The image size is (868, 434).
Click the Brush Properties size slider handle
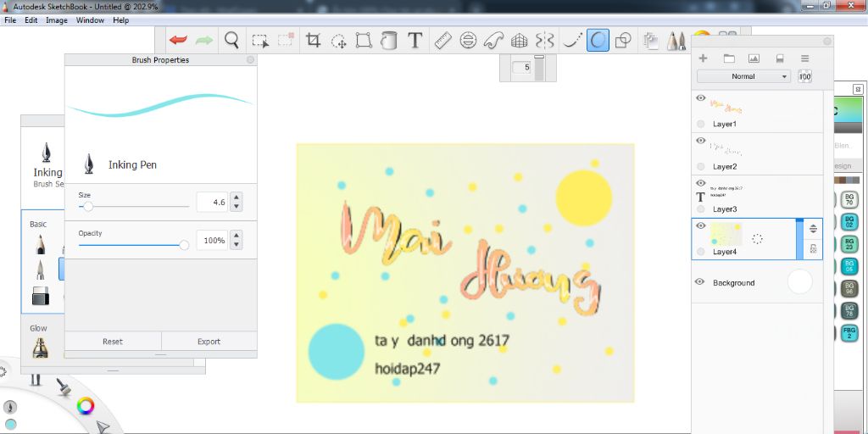tap(87, 207)
